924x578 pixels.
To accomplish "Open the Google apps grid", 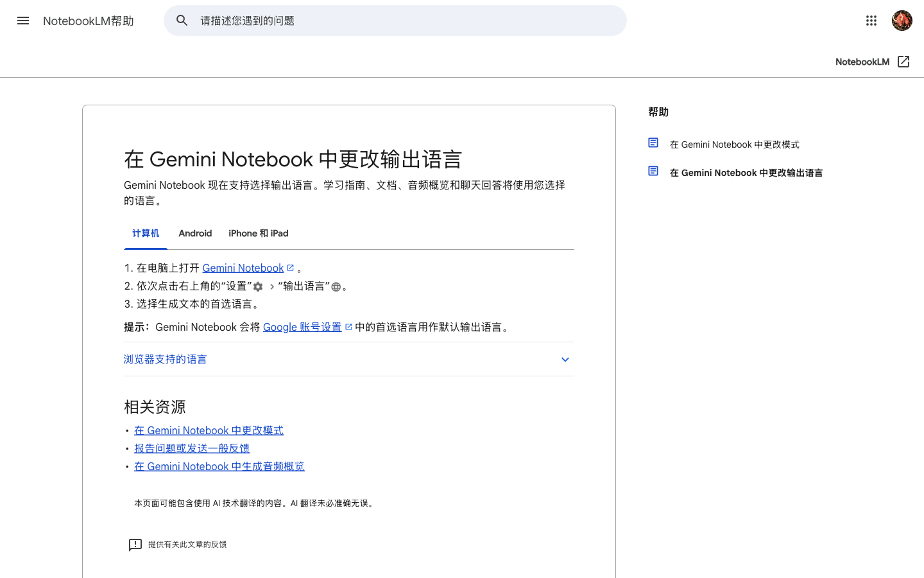I will pos(871,21).
